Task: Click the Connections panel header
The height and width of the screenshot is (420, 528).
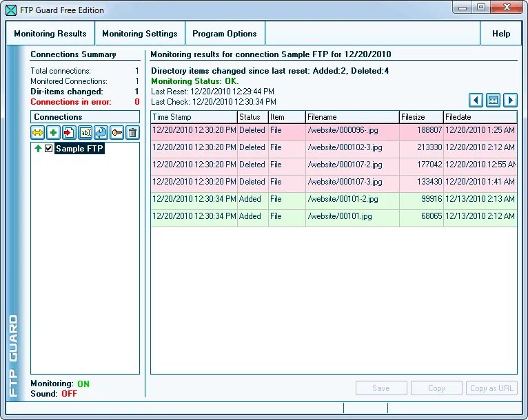Action: coord(85,117)
